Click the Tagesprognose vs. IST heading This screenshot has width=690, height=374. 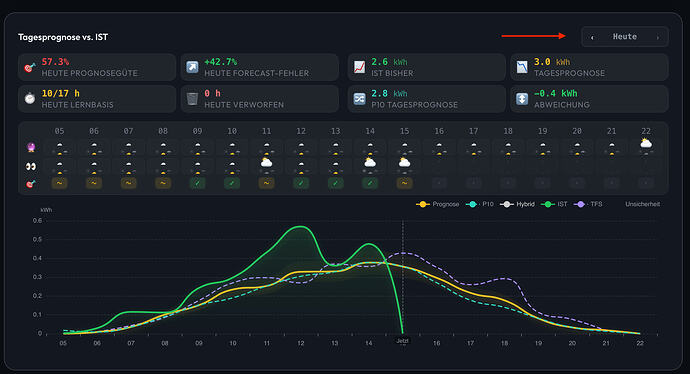[63, 37]
